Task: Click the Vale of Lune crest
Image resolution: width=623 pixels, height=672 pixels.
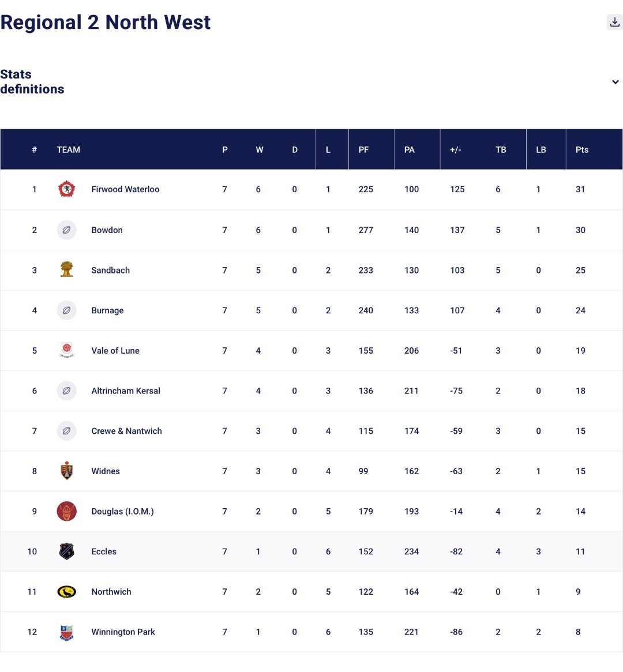Action: pos(67,350)
